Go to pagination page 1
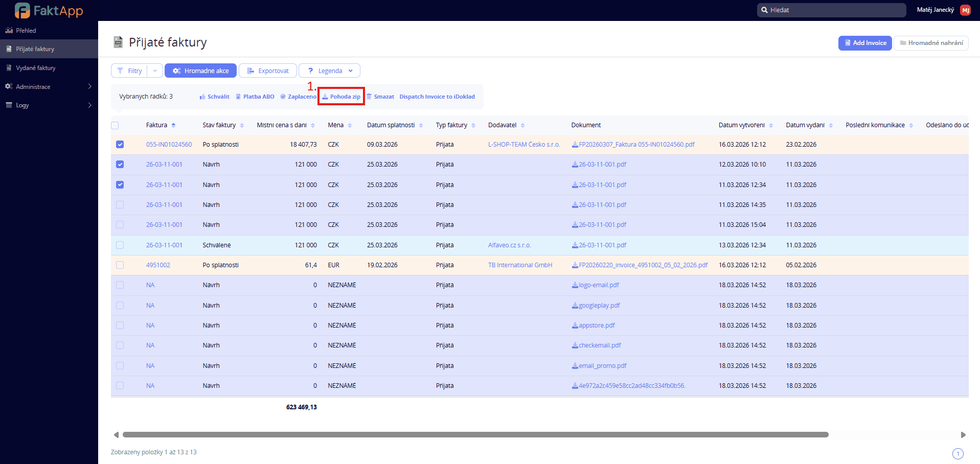The image size is (980, 464). coord(958,454)
